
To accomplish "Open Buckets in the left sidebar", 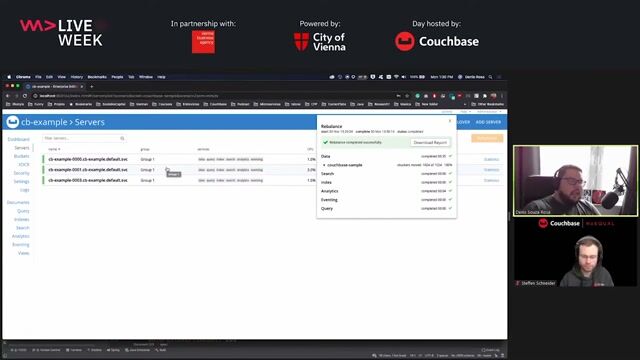I will [22, 156].
